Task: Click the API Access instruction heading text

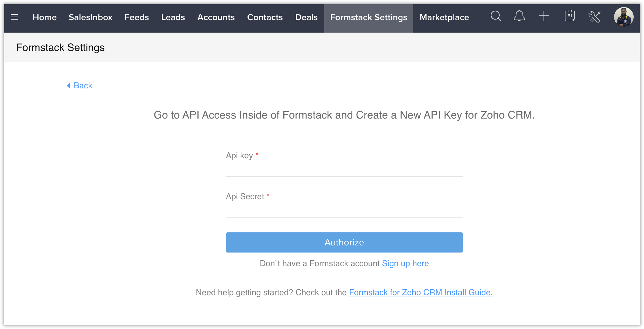Action: coord(344,115)
